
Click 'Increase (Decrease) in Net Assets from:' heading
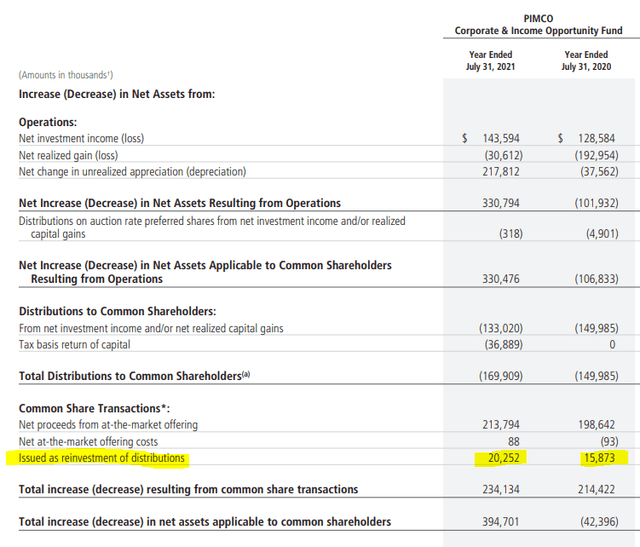tap(117, 94)
